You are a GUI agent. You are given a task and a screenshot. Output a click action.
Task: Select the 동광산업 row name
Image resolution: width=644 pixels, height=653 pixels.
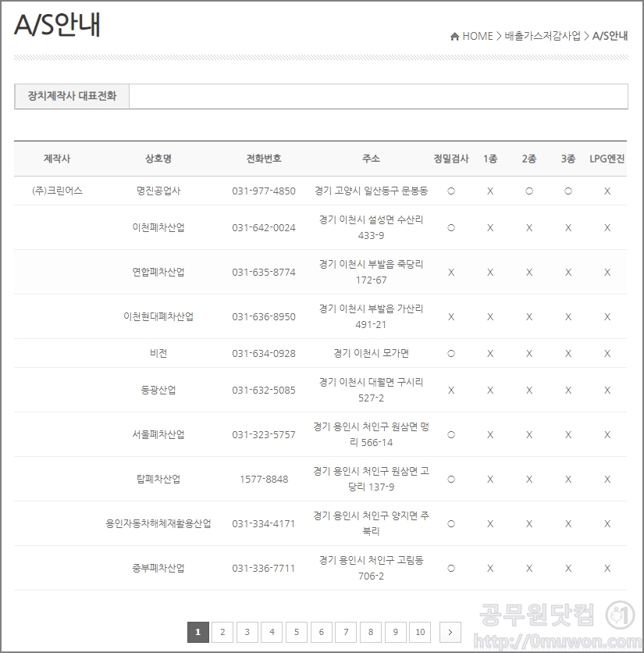[x=158, y=390]
